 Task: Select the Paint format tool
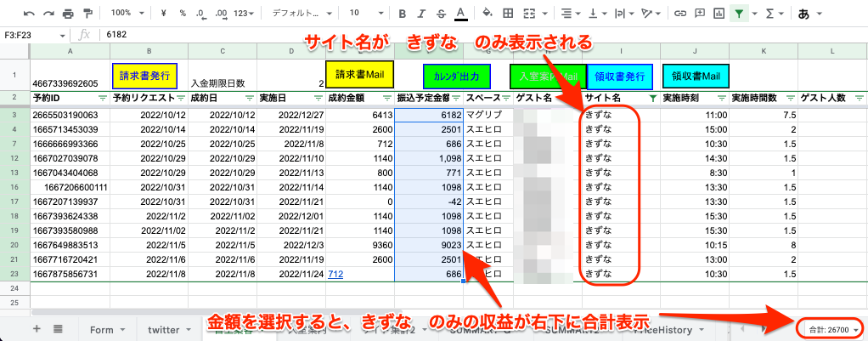(x=88, y=14)
